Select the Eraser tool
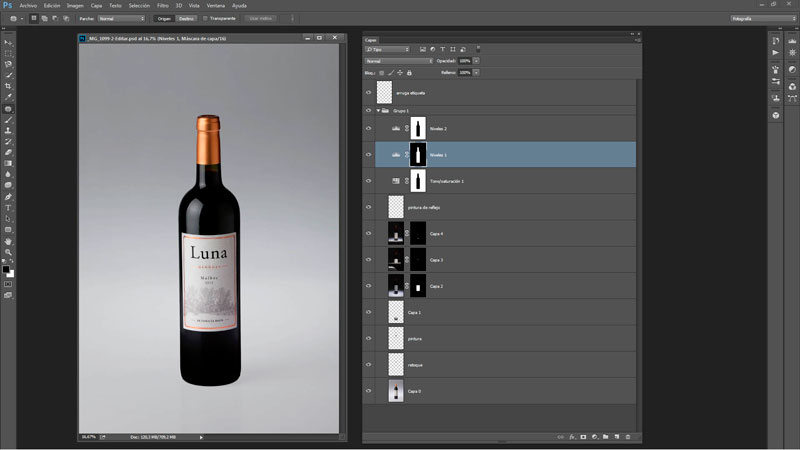Image resolution: width=800 pixels, height=450 pixels. [x=8, y=152]
